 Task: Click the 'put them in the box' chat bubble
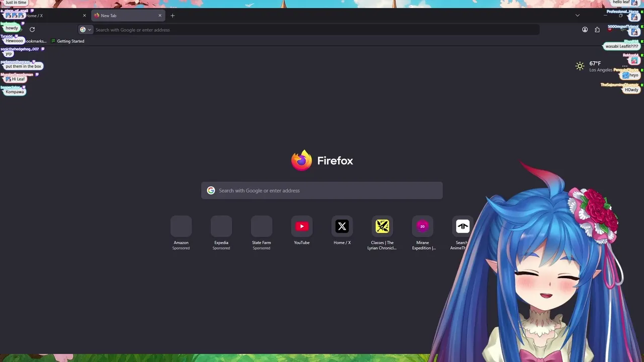click(23, 66)
